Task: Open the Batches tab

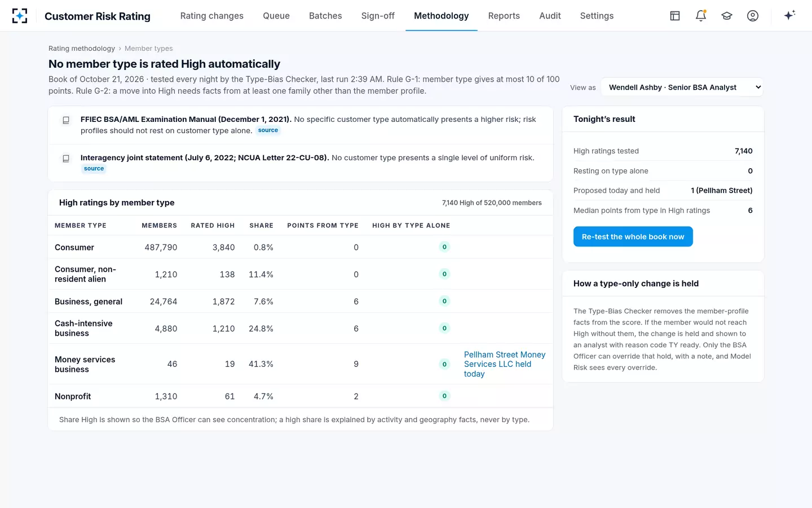Action: point(325,16)
